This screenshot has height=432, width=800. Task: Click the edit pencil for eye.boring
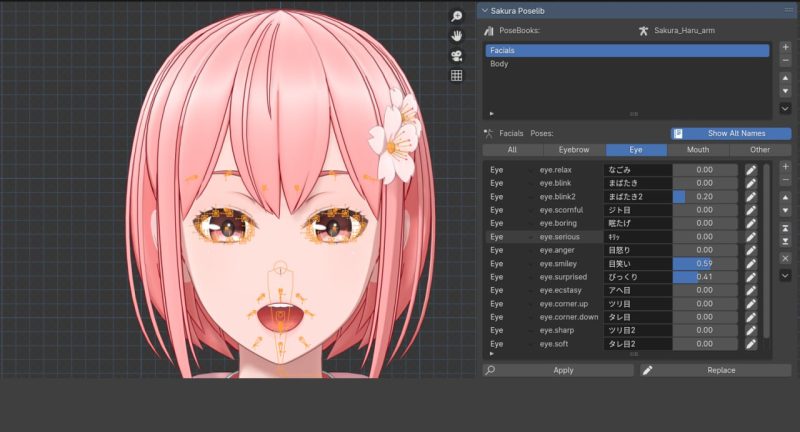click(751, 223)
